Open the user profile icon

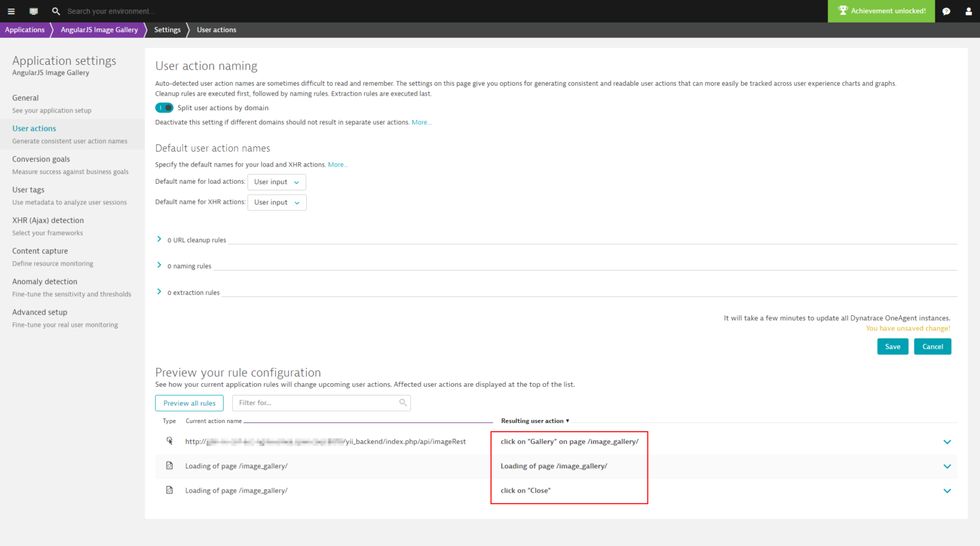tap(968, 11)
